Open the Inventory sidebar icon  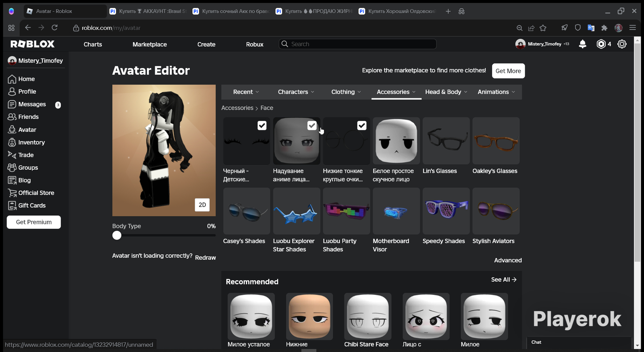12,143
